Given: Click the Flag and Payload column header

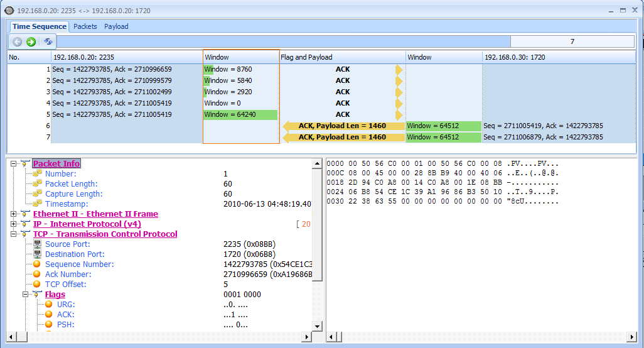Looking at the screenshot, I should [x=343, y=57].
